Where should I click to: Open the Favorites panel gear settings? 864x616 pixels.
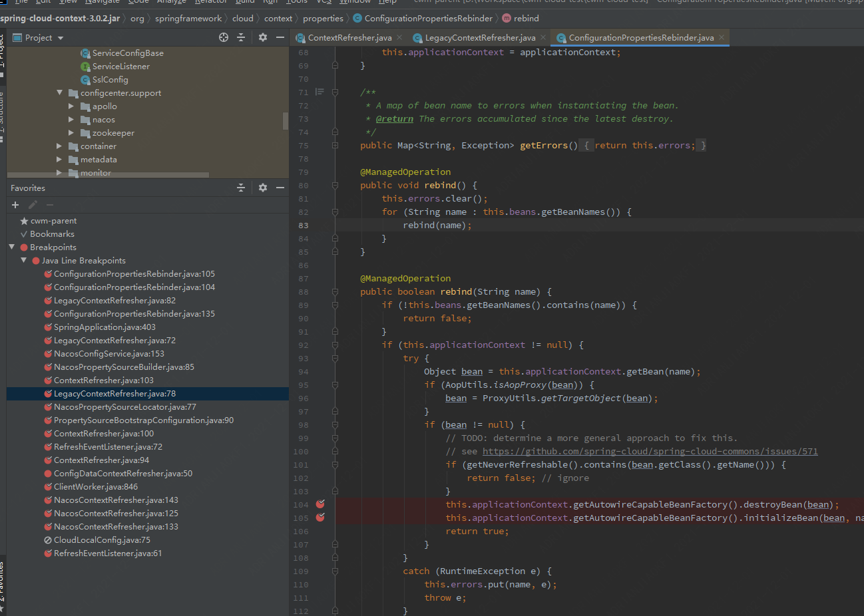click(x=263, y=188)
